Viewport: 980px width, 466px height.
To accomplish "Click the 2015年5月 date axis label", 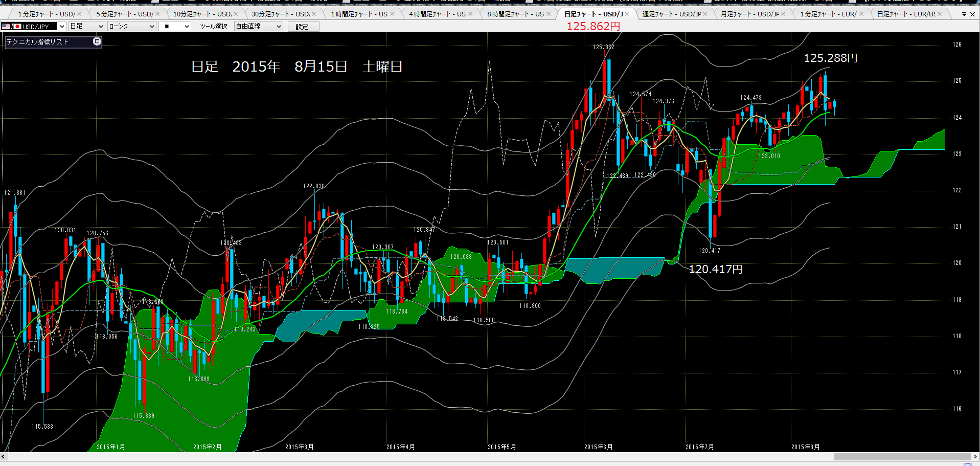I will click(502, 447).
